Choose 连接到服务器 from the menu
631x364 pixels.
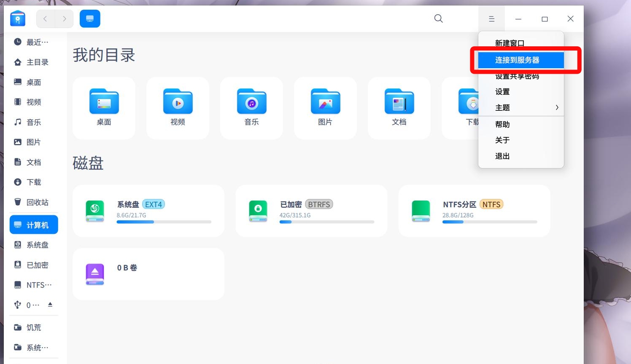pos(521,60)
